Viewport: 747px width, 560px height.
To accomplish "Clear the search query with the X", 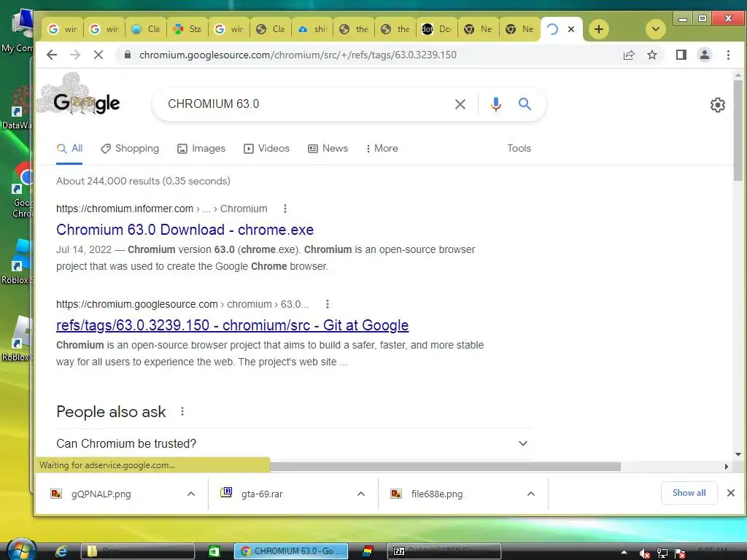I will coord(460,104).
